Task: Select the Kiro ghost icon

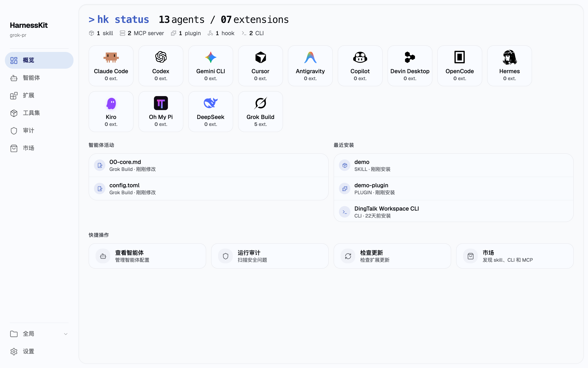Action: point(111,103)
